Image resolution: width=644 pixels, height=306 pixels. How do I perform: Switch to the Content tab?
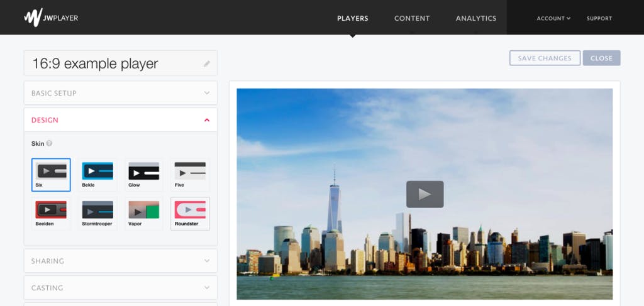411,18
